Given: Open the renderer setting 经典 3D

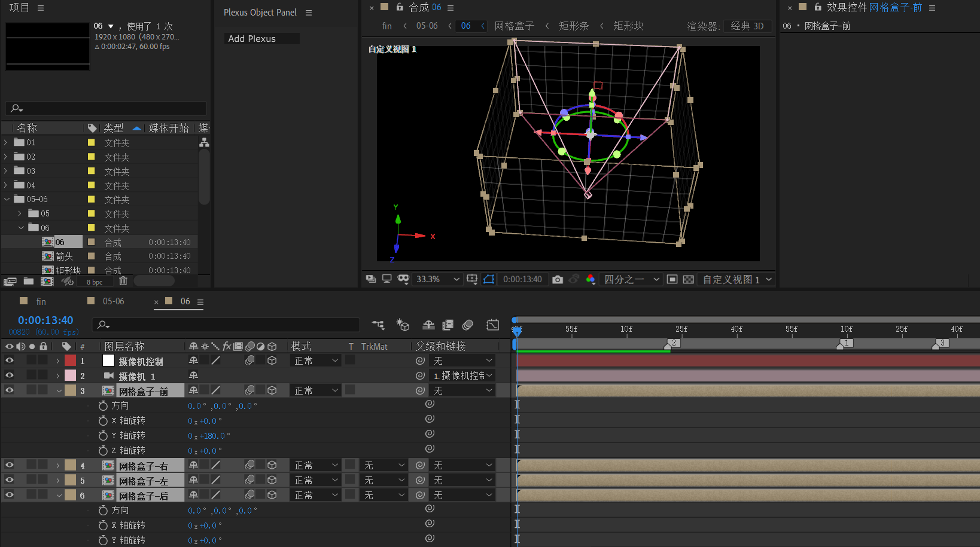Looking at the screenshot, I should [x=747, y=26].
